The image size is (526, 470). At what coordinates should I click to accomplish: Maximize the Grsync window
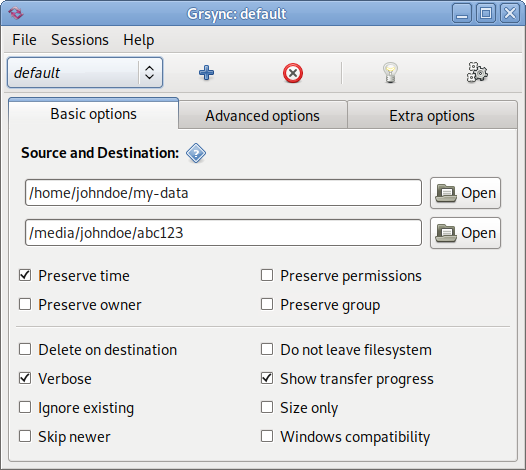pyautogui.click(x=486, y=13)
